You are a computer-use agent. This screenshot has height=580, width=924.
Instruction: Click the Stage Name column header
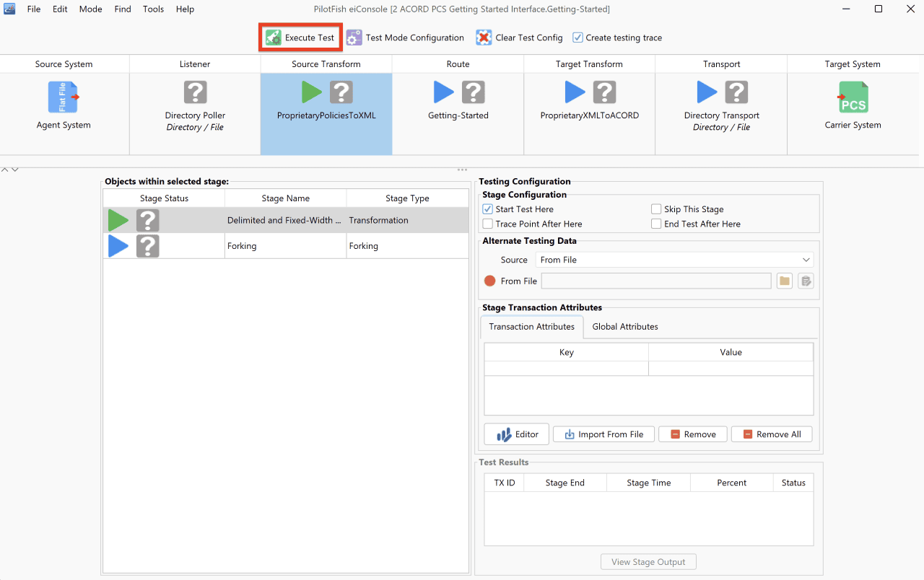point(286,198)
